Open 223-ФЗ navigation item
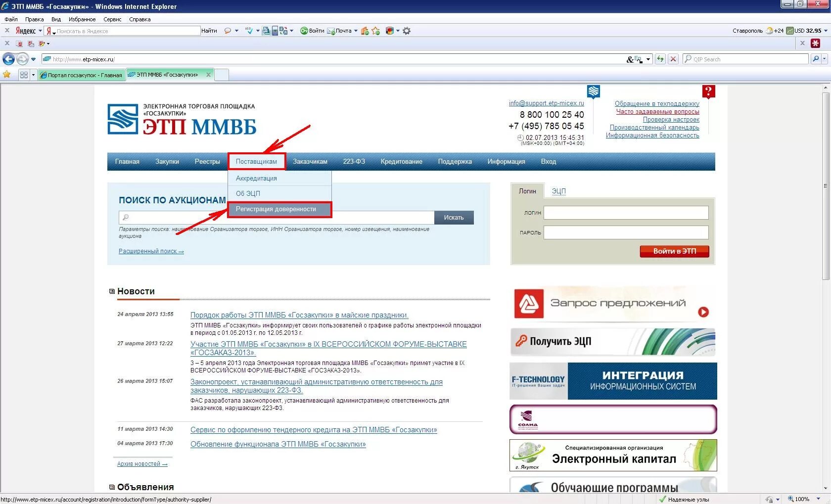This screenshot has height=504, width=831. tap(354, 161)
